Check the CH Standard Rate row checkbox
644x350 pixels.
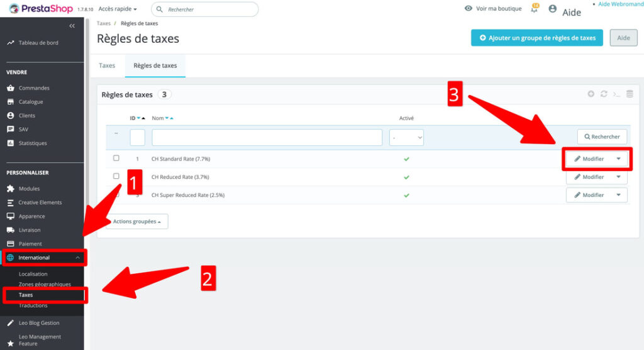[x=116, y=158]
